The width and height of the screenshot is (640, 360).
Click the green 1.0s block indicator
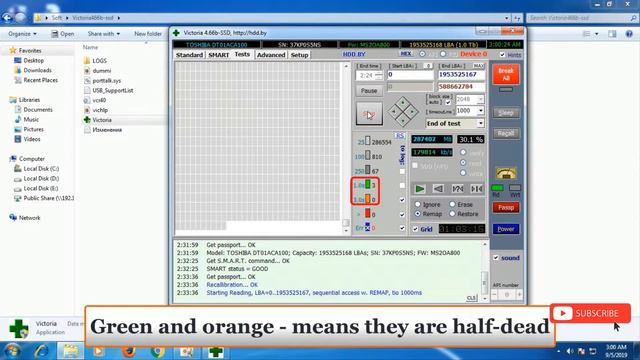(x=367, y=184)
